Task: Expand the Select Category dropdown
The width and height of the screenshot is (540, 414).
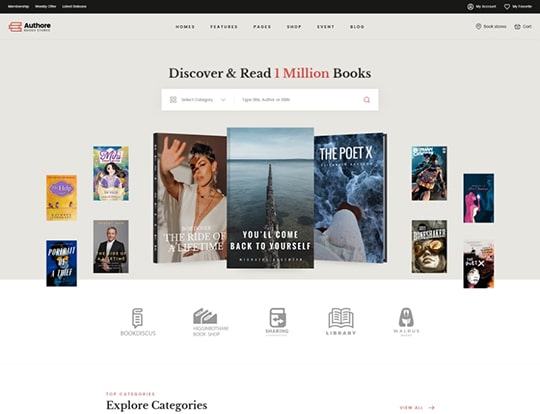Action: pyautogui.click(x=198, y=100)
